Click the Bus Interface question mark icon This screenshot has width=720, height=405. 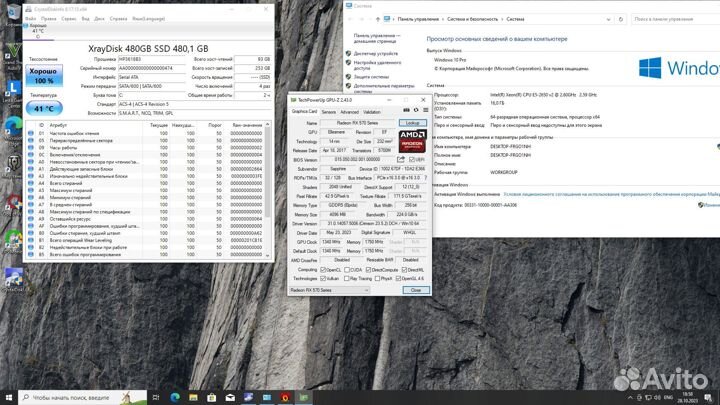click(426, 178)
